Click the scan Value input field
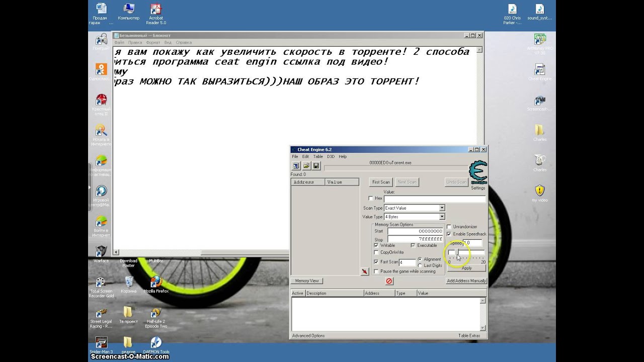The height and width of the screenshot is (362, 644). point(435,199)
